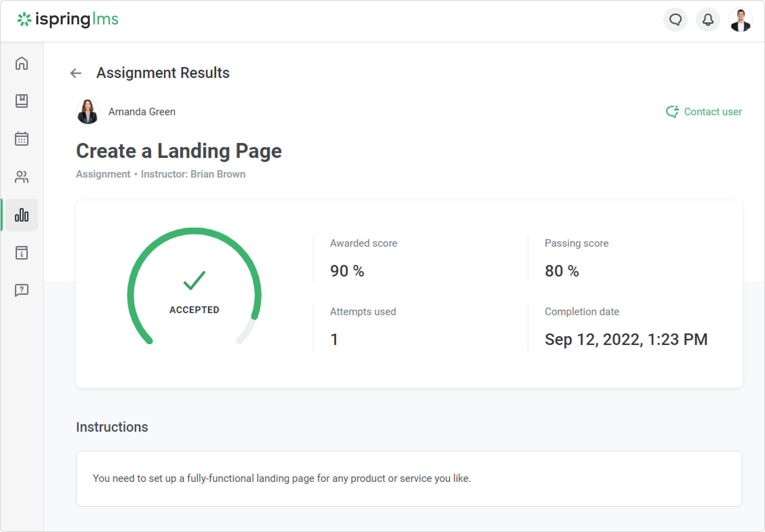Select the Reports bar chart icon
Viewport: 765px width, 532px height.
pyautogui.click(x=22, y=215)
